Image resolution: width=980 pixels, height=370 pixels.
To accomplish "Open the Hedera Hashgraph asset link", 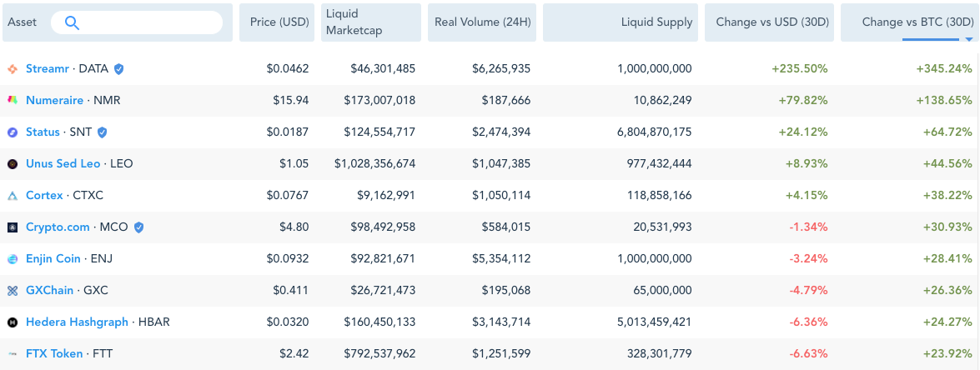I will (x=77, y=322).
